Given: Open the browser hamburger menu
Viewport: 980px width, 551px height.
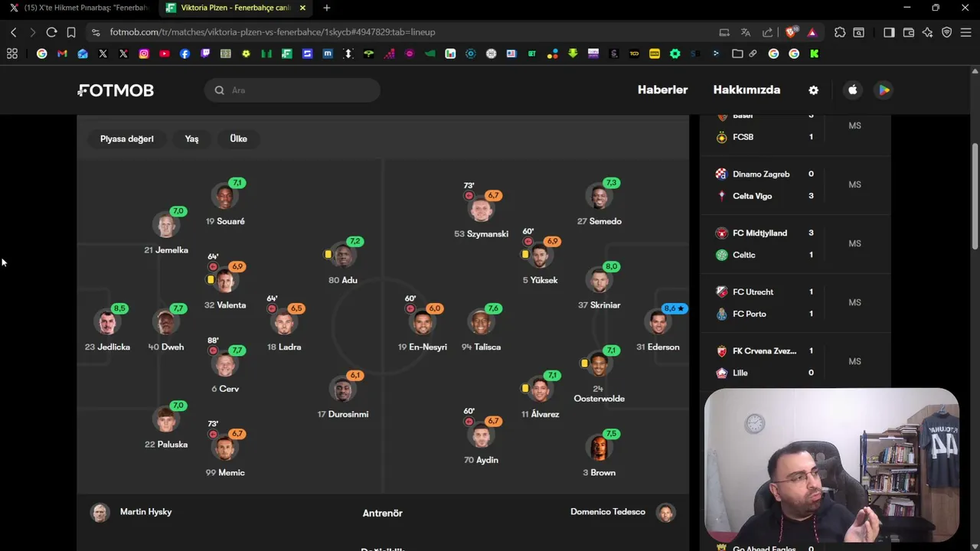Looking at the screenshot, I should point(966,32).
